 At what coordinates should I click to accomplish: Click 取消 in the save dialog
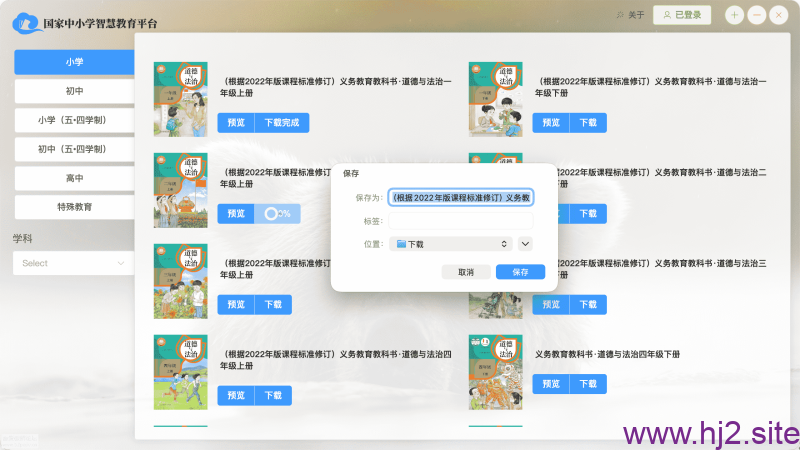pos(466,272)
